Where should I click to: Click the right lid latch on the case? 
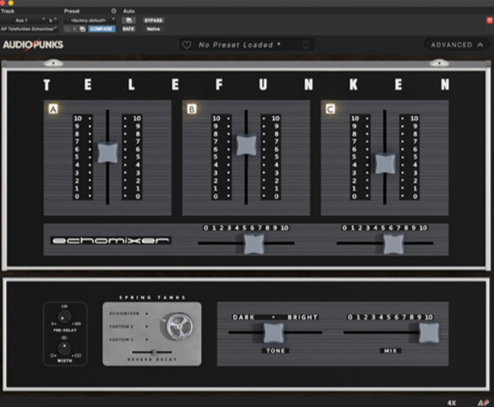pos(439,63)
